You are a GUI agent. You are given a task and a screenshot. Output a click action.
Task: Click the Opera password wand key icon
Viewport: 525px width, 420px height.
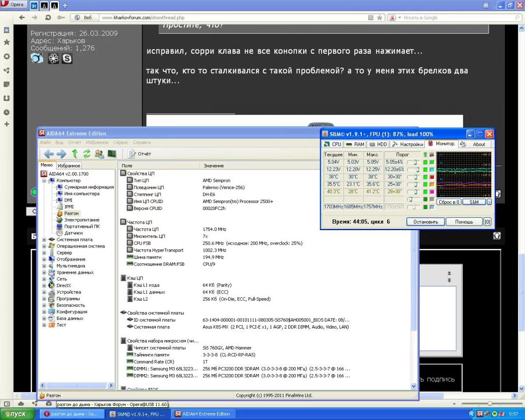click(61, 17)
